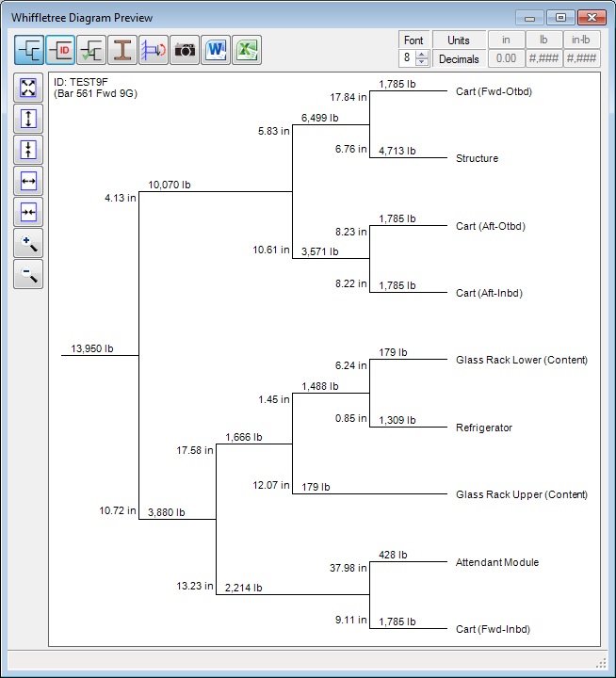The image size is (616, 678).
Task: Click the '(Bar 561 Fwd 9G)' subtitle
Action: 95,93
